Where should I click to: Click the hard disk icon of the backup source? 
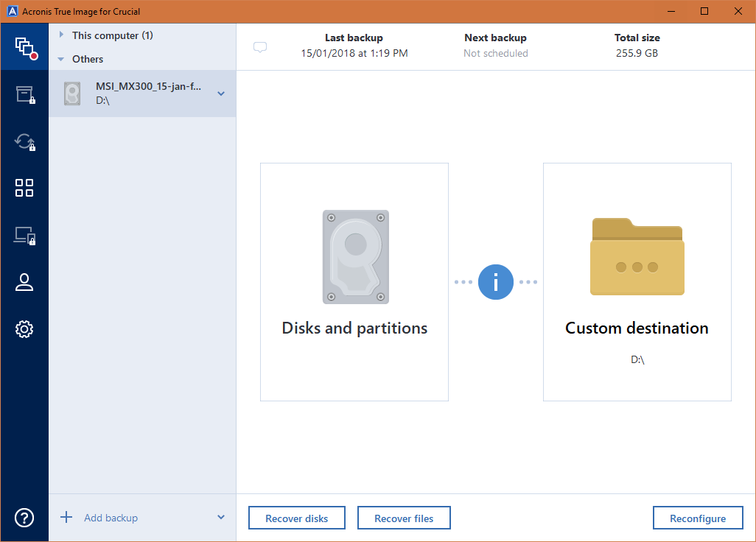pyautogui.click(x=356, y=257)
